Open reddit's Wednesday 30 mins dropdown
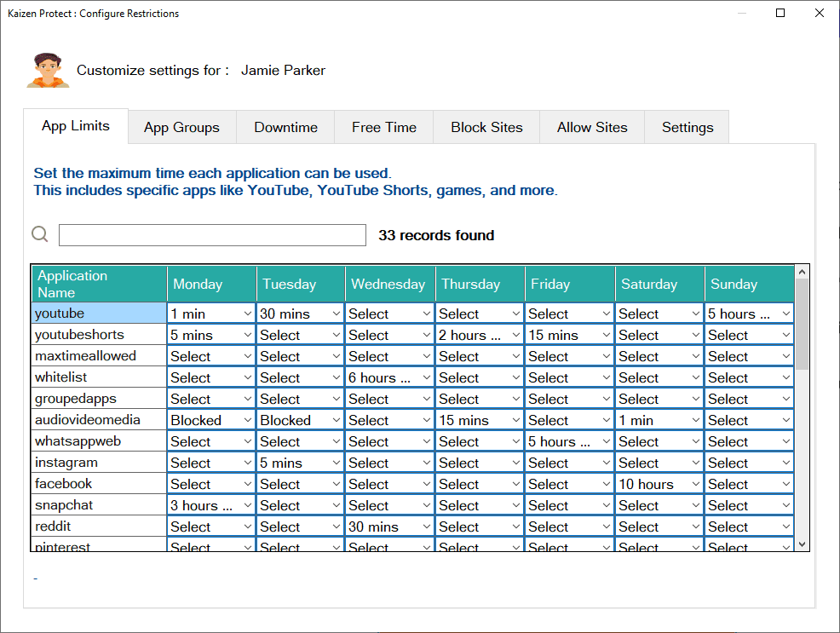This screenshot has height=633, width=840. click(389, 526)
